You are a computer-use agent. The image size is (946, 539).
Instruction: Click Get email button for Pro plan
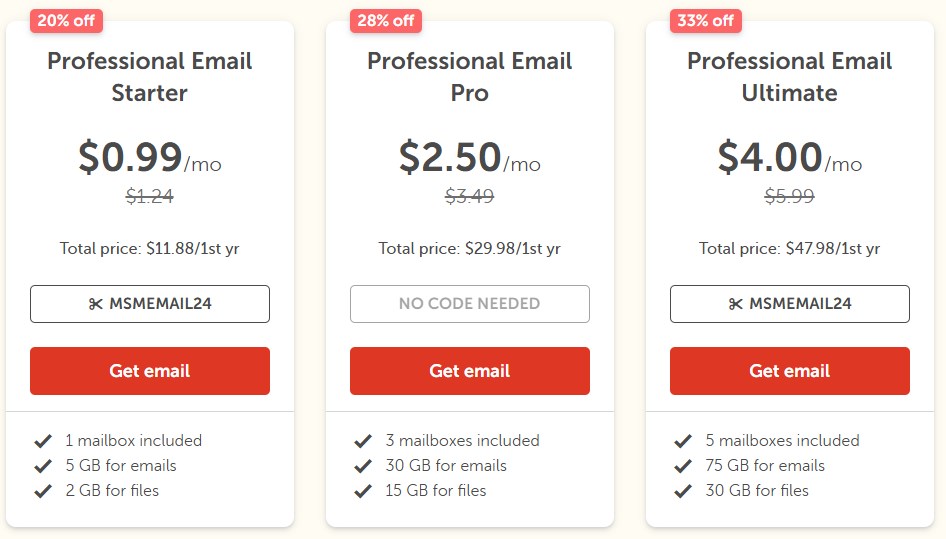[x=470, y=371]
